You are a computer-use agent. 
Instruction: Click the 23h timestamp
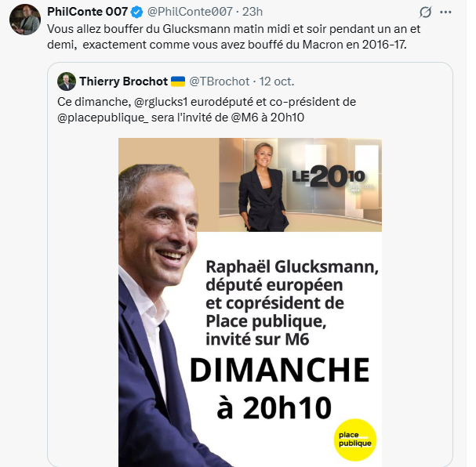[253, 12]
